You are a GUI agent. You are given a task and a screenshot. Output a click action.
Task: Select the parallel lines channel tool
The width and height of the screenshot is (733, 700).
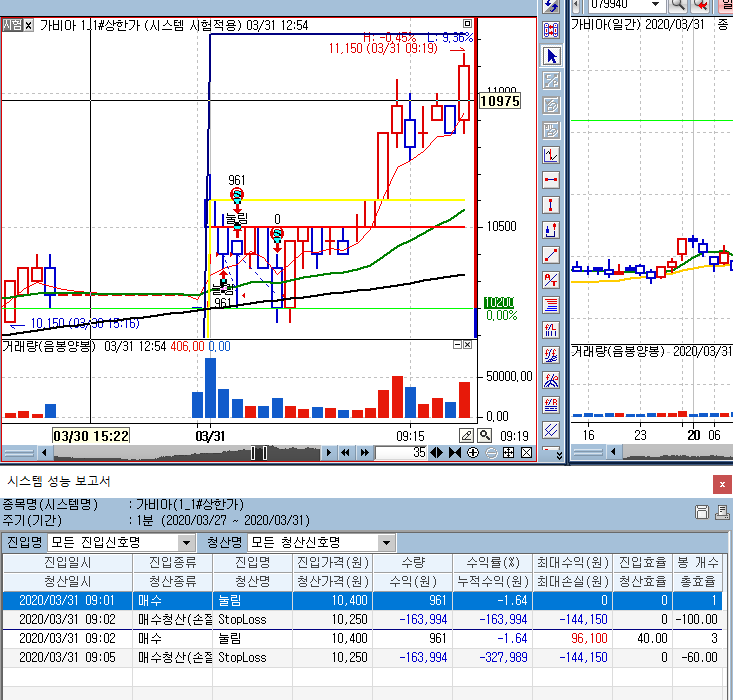click(551, 430)
